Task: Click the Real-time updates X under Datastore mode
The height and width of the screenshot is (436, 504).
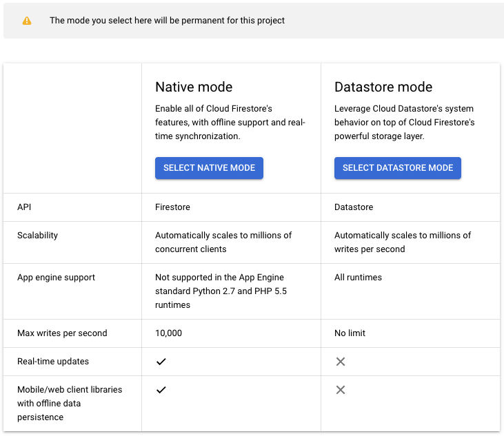Action: point(341,362)
